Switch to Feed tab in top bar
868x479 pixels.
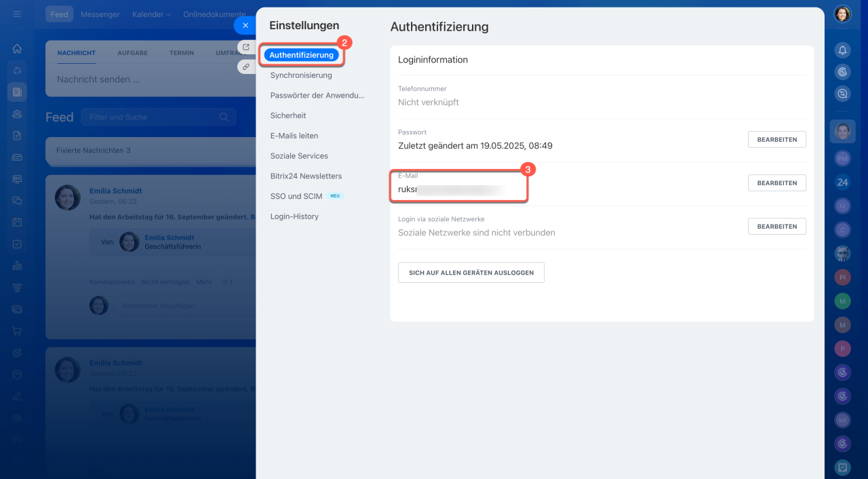60,14
